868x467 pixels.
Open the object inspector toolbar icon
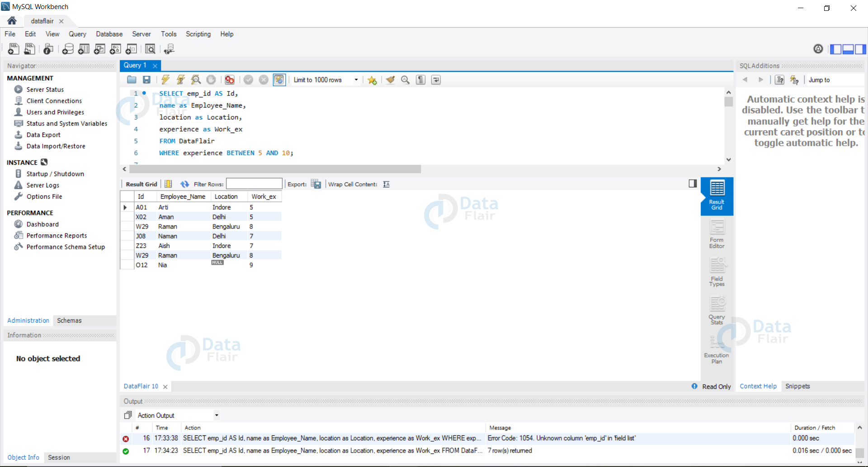tap(48, 49)
